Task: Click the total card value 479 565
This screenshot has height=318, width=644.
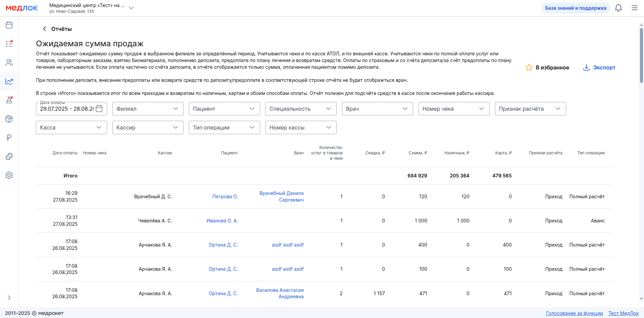Action: pyautogui.click(x=502, y=176)
